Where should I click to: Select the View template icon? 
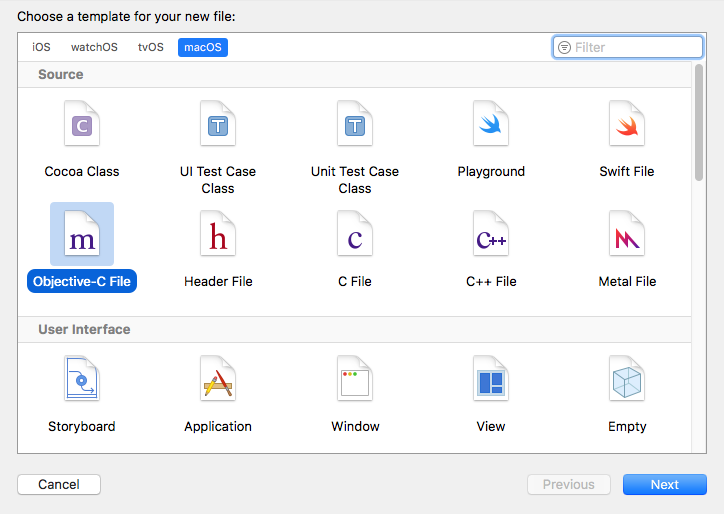[491, 381]
